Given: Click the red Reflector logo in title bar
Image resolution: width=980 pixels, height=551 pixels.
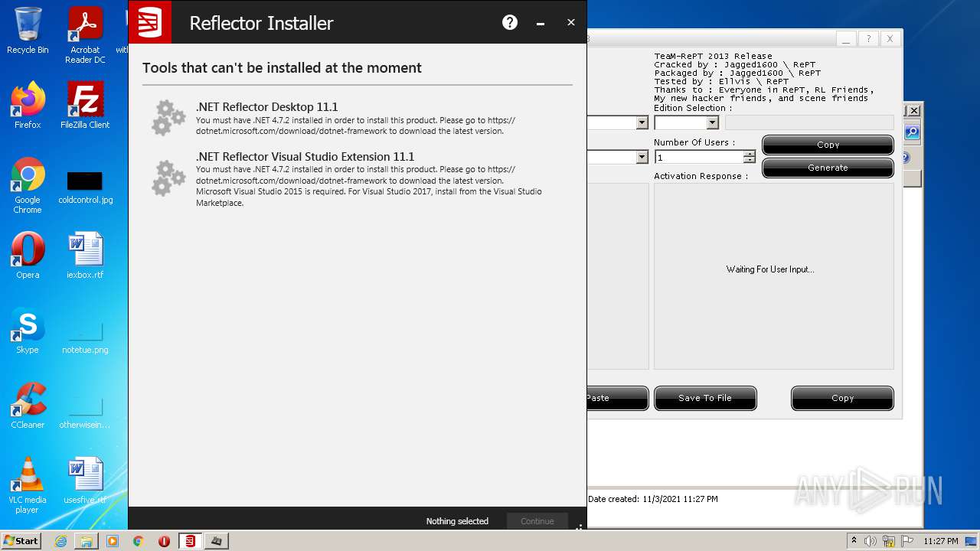Looking at the screenshot, I should click(150, 22).
